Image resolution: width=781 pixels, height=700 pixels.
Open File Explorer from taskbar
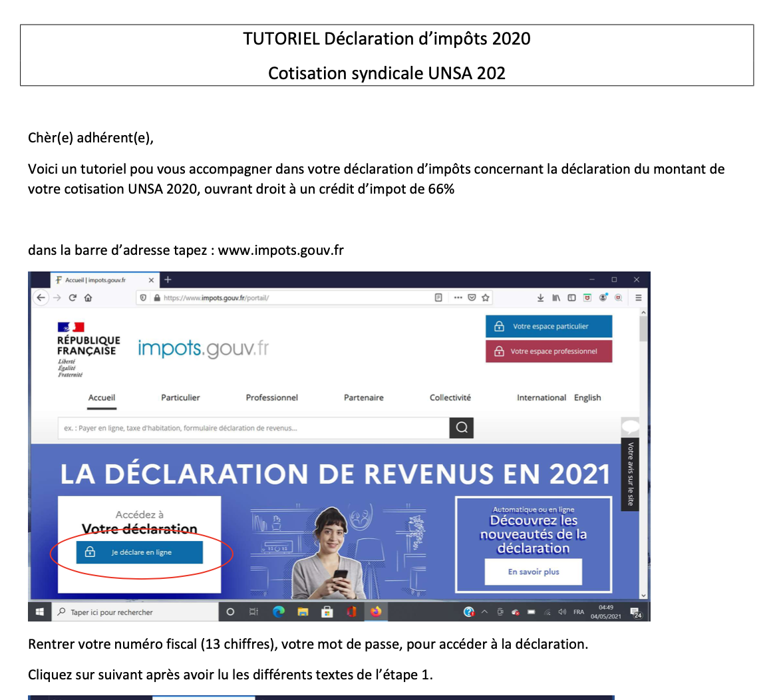click(303, 612)
